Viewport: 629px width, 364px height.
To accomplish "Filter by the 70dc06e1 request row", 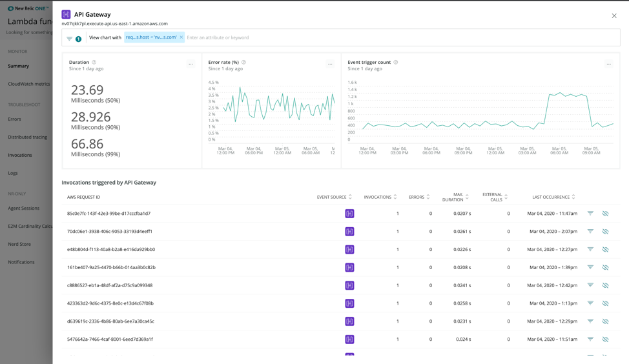I will pyautogui.click(x=590, y=231).
